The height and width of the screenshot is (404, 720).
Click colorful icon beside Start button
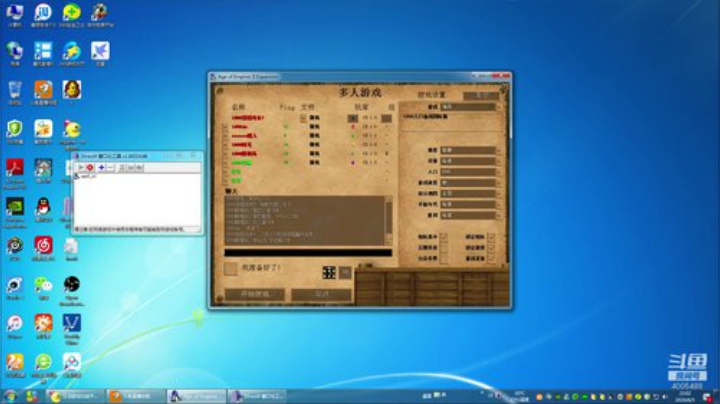click(x=32, y=396)
